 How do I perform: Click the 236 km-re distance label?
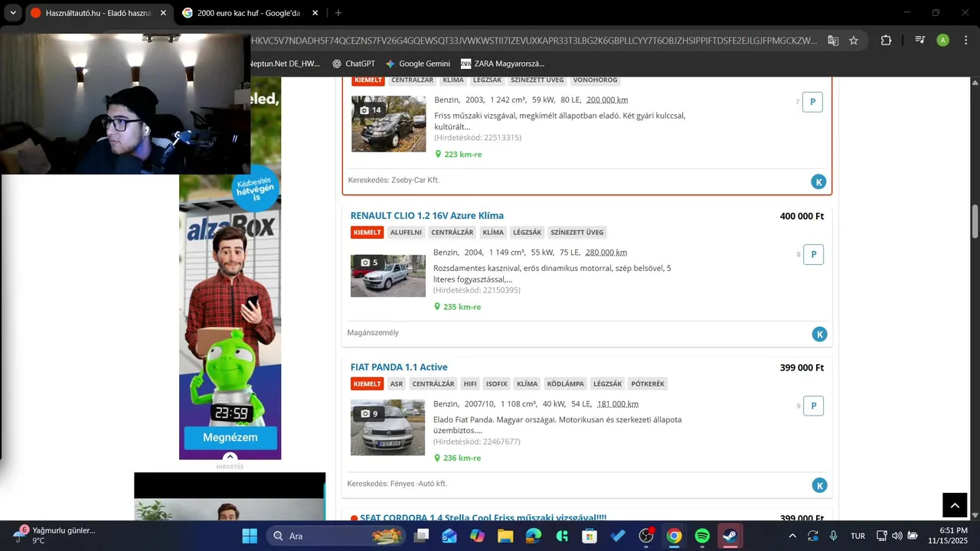pos(462,458)
